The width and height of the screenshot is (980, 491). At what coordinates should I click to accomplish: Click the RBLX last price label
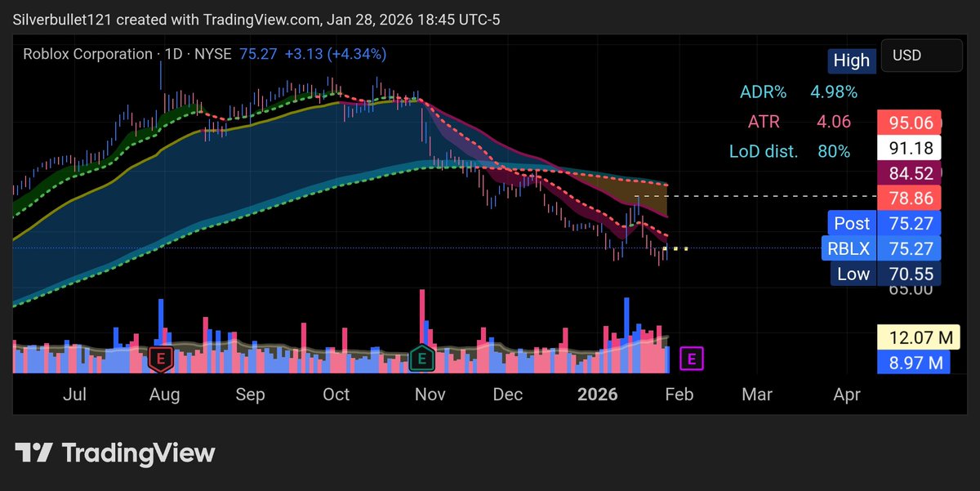pos(883,248)
